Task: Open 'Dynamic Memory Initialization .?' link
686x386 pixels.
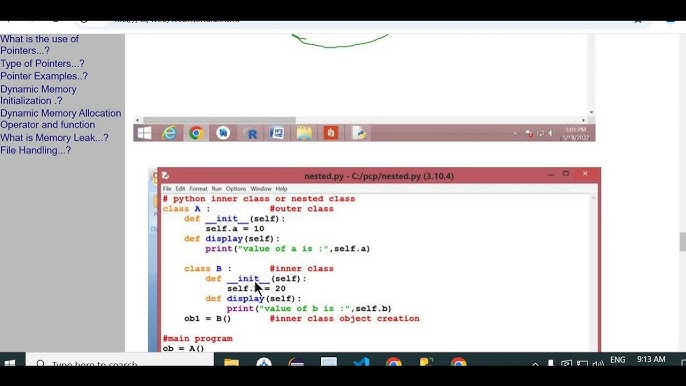Action: pyautogui.click(x=38, y=95)
